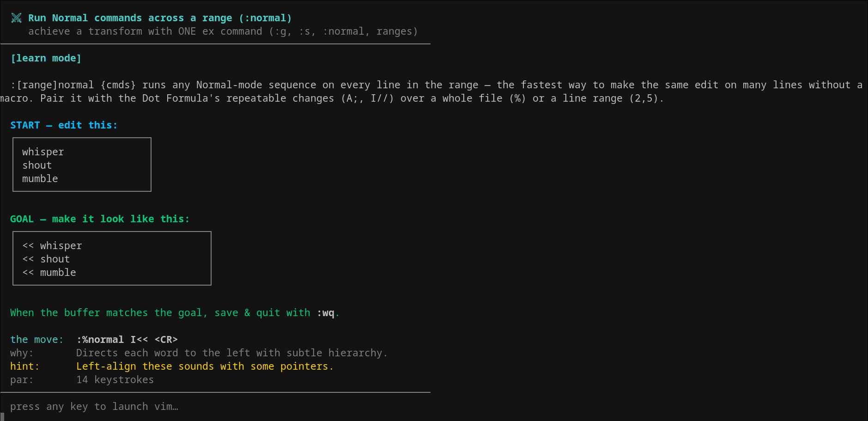Click the '<< whisper' line in the GOAL box
This screenshot has width=868, height=421.
click(x=52, y=246)
